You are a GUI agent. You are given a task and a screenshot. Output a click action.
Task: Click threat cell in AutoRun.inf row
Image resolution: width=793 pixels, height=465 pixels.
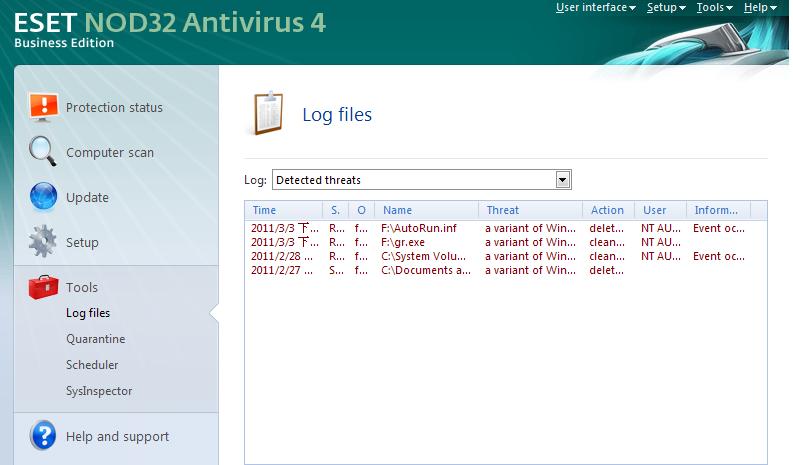[x=530, y=228]
